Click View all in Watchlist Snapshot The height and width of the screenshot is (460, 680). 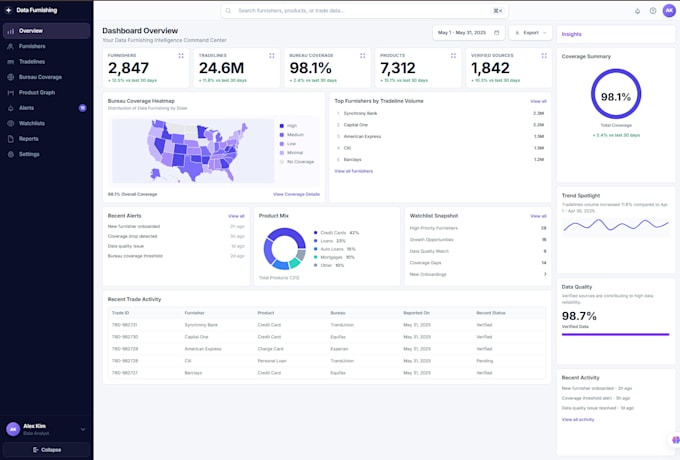(538, 216)
